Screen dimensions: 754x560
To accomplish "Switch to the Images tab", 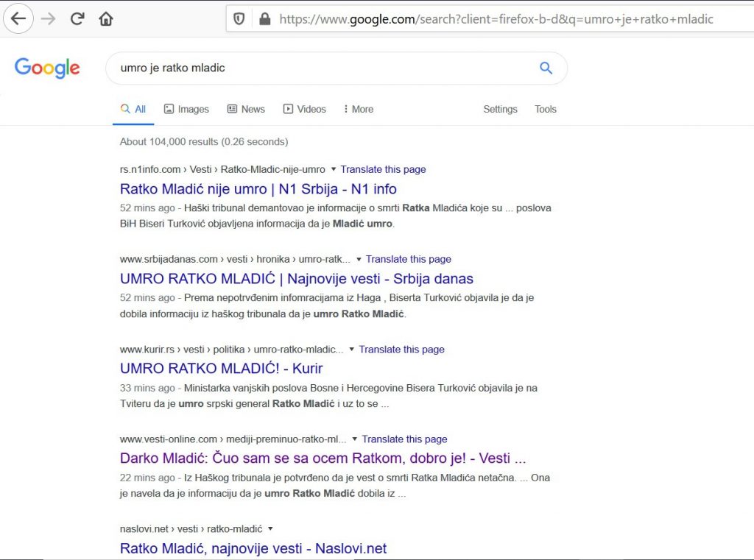I will point(186,109).
